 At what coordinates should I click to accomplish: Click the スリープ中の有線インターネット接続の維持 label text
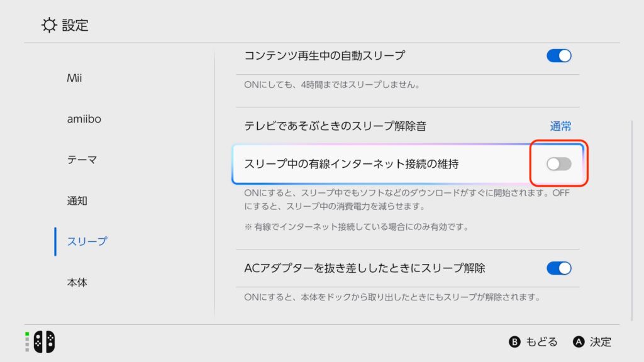tap(351, 165)
